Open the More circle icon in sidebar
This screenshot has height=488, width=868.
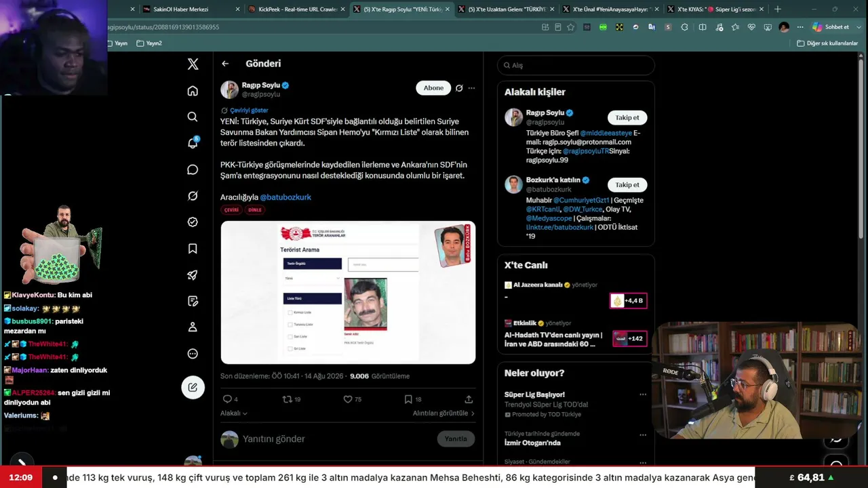(193, 354)
